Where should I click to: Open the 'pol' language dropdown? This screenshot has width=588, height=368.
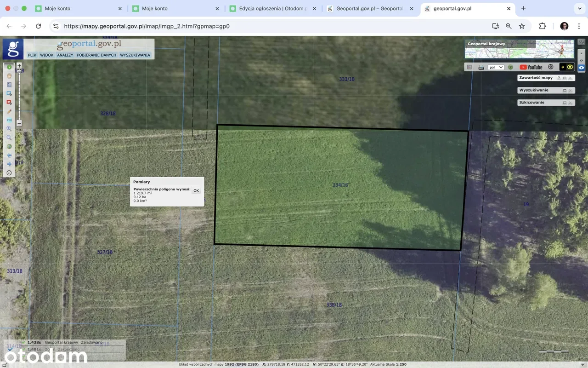click(x=496, y=67)
